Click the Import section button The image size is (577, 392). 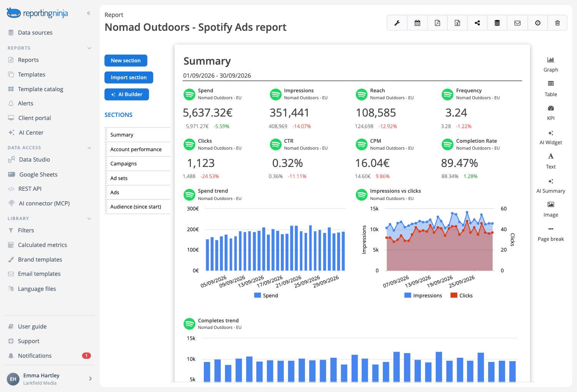pyautogui.click(x=128, y=77)
